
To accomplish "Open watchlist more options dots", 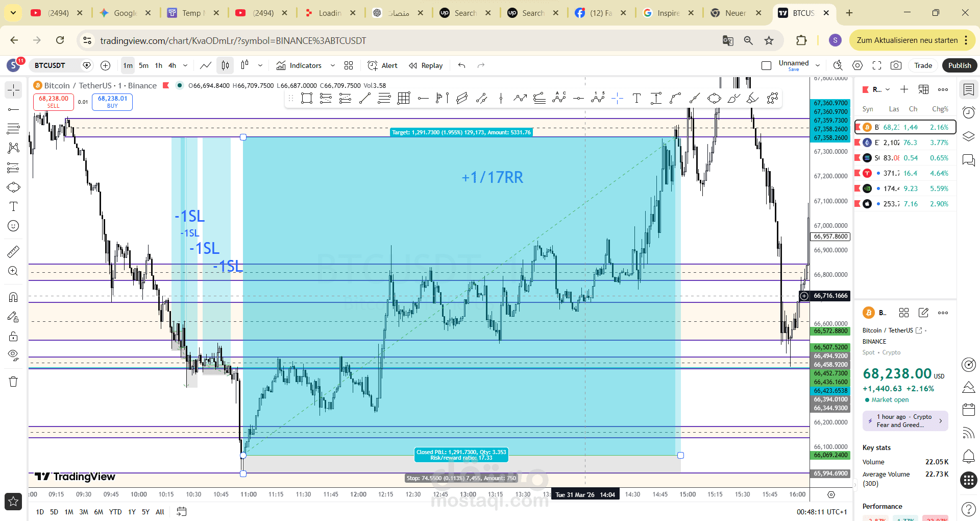I will pyautogui.click(x=943, y=89).
